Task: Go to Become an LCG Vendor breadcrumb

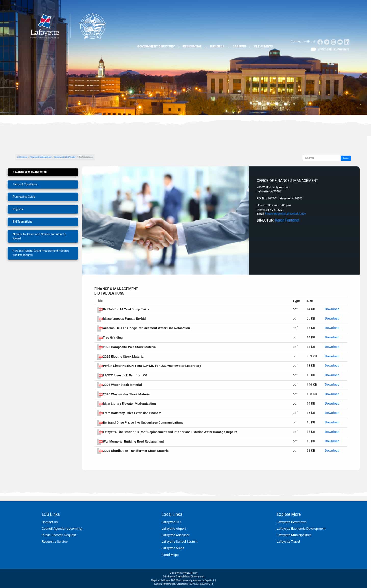Action: click(65, 157)
